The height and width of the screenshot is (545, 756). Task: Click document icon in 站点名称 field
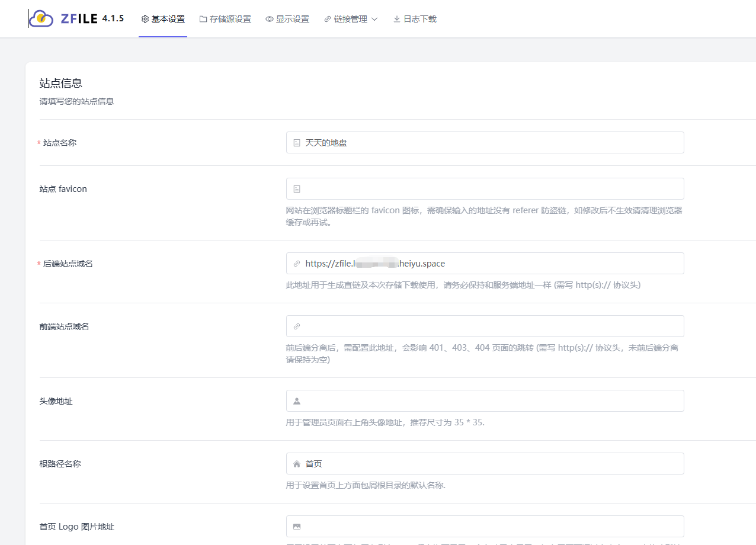click(x=297, y=143)
